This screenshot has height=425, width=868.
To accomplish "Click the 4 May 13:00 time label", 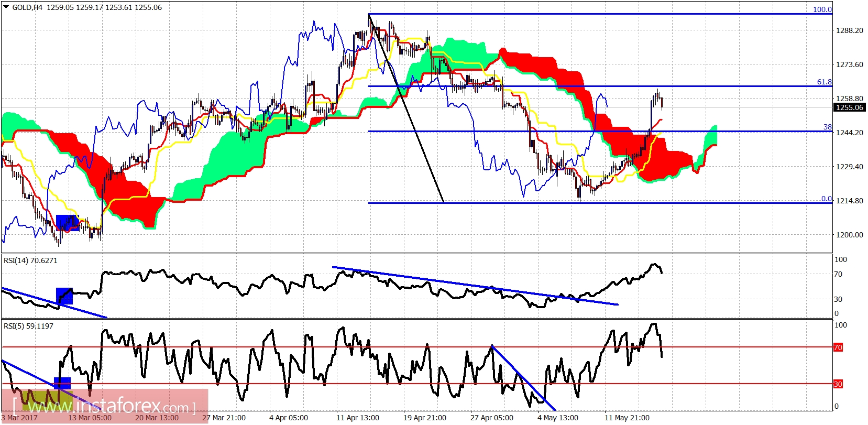I will [558, 418].
